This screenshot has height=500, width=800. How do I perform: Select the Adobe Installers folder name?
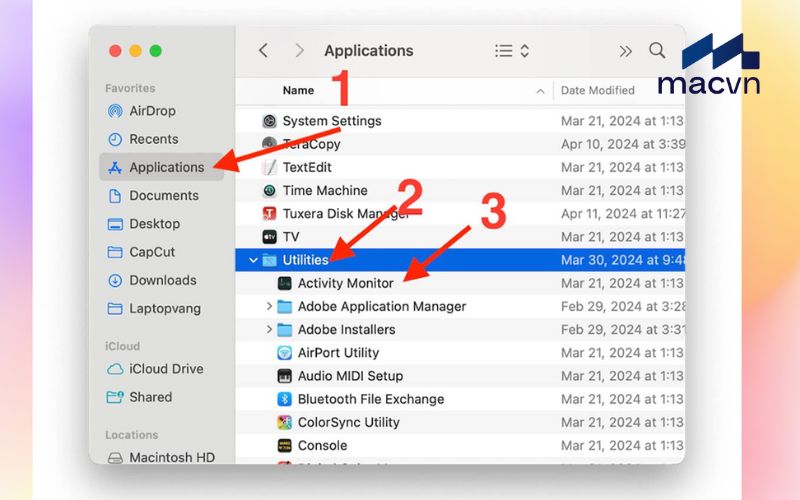[x=346, y=330]
